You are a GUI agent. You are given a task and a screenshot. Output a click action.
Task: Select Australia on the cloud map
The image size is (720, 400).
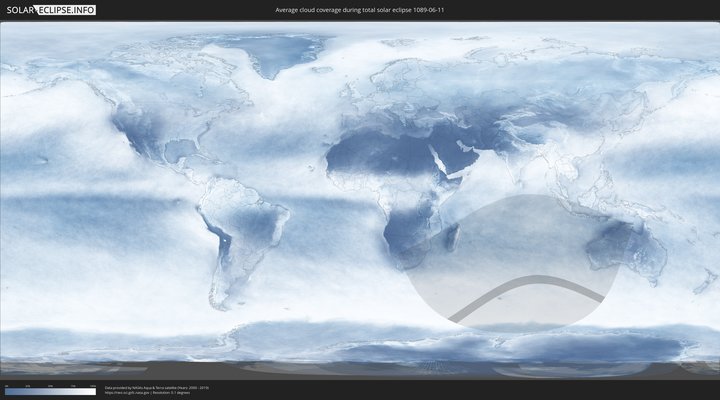tap(625, 250)
